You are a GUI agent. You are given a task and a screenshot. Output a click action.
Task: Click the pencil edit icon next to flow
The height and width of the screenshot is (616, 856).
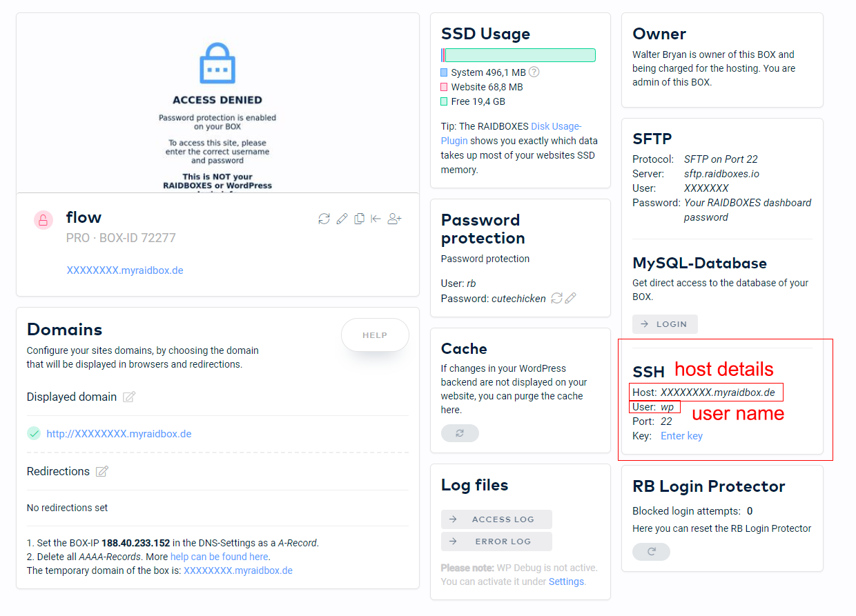pos(342,219)
